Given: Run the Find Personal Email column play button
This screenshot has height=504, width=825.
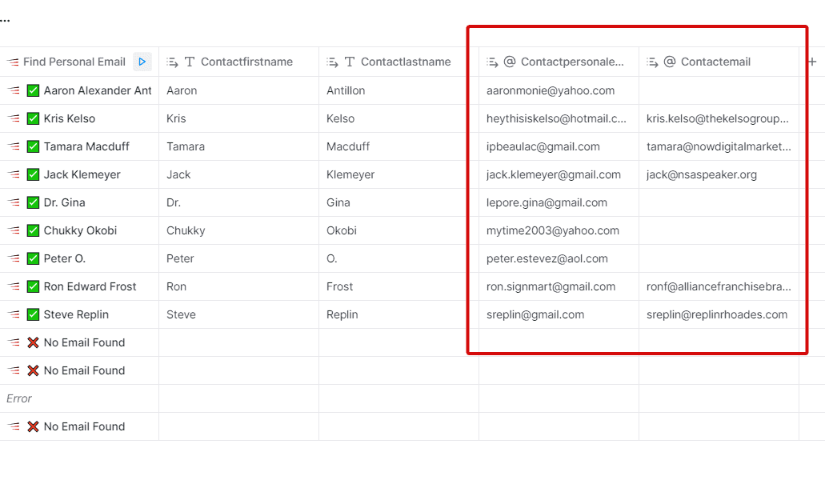Looking at the screenshot, I should pos(142,62).
